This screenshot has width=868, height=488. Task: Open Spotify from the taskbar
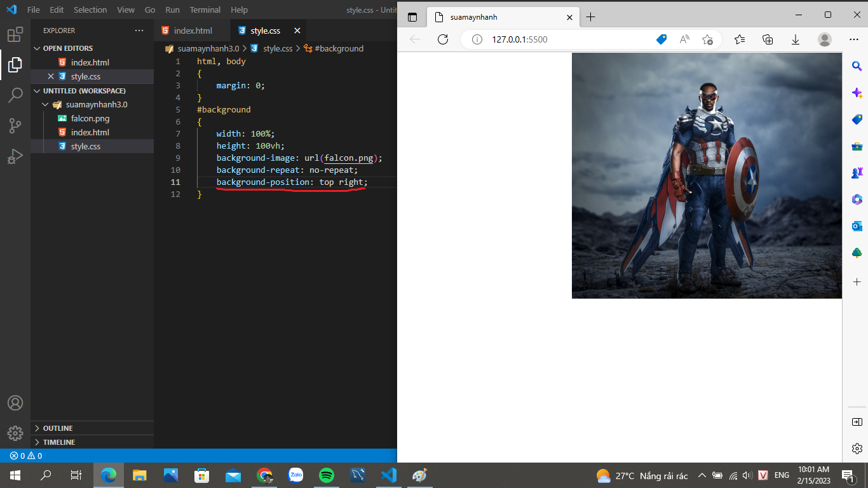tap(327, 475)
